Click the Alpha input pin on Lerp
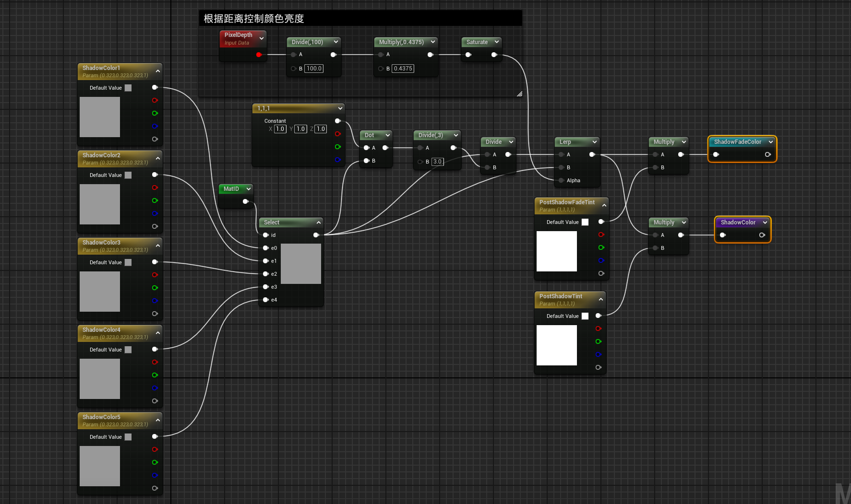851x504 pixels. click(561, 180)
